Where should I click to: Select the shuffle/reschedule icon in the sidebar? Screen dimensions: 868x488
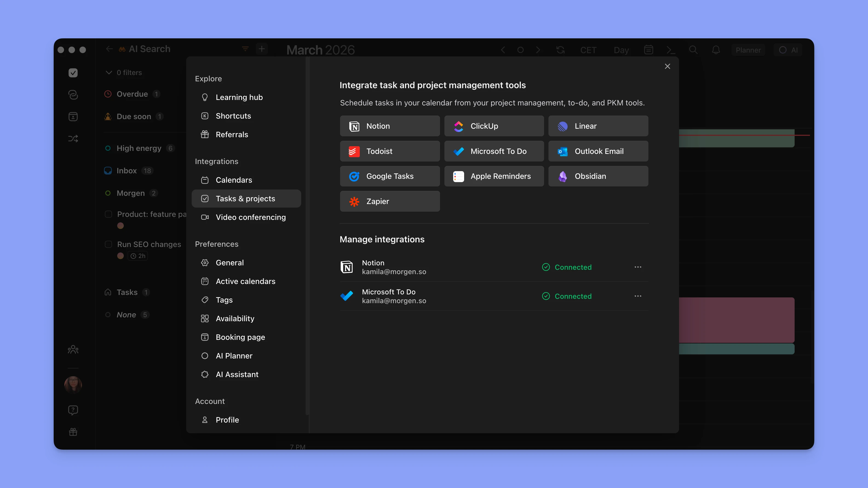(73, 138)
